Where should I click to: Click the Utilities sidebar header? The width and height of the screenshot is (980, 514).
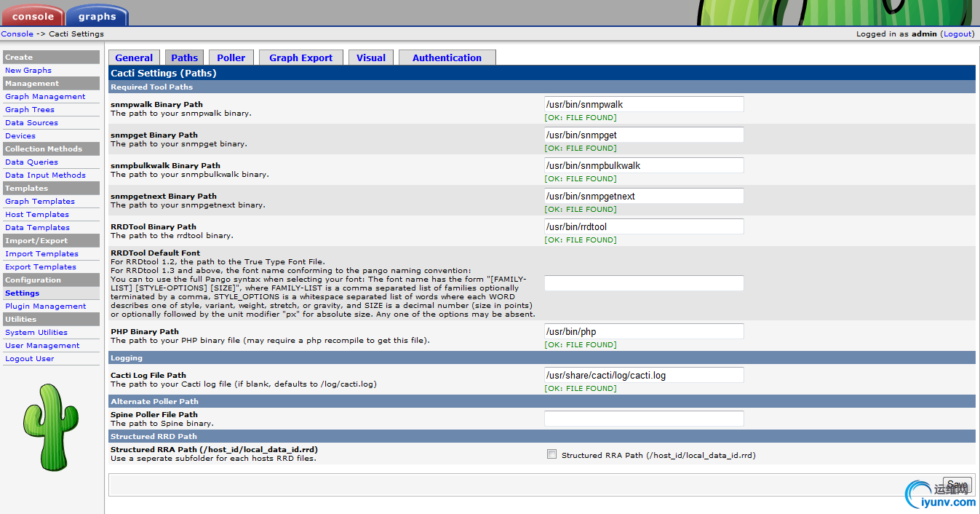[x=51, y=320]
